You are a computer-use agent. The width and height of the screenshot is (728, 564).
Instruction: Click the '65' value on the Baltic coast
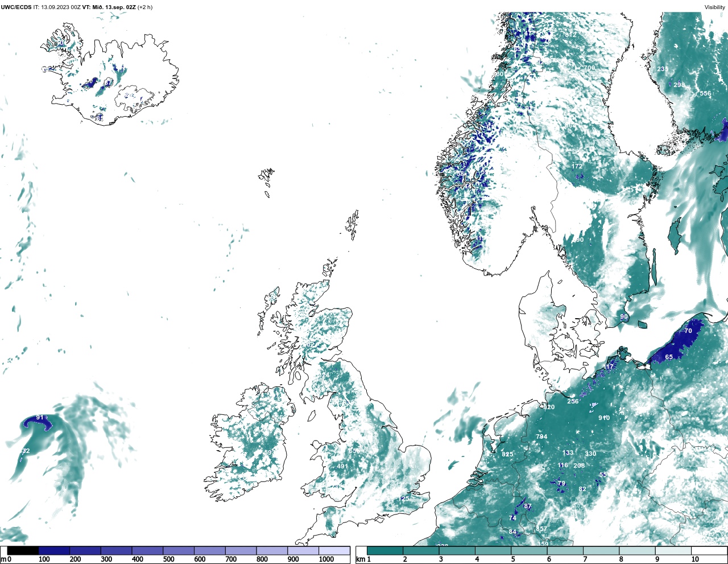click(x=669, y=357)
